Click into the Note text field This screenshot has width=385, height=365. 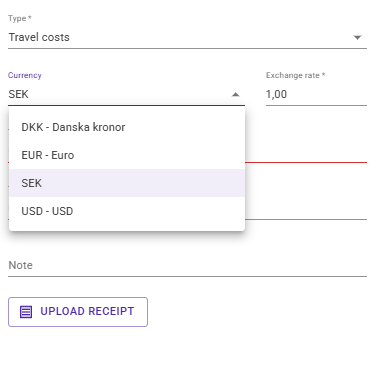(x=187, y=265)
